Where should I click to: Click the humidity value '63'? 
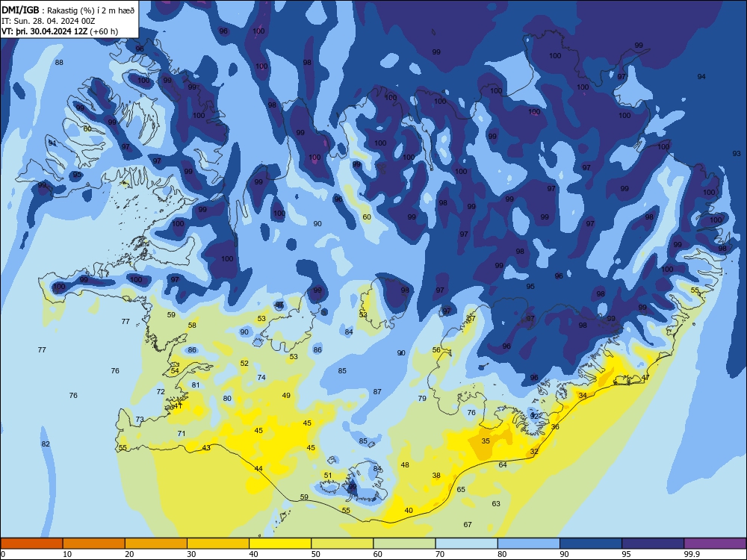tap(496, 503)
